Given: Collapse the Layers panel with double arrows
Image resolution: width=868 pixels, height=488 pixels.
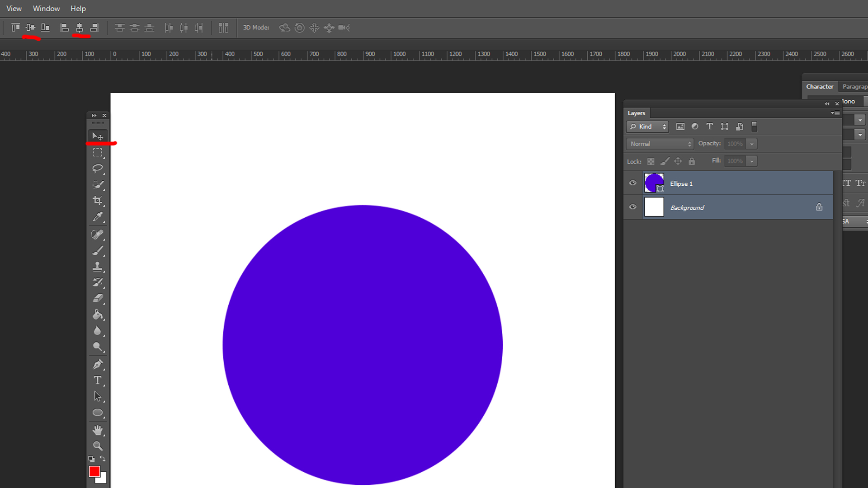Looking at the screenshot, I should (x=827, y=103).
